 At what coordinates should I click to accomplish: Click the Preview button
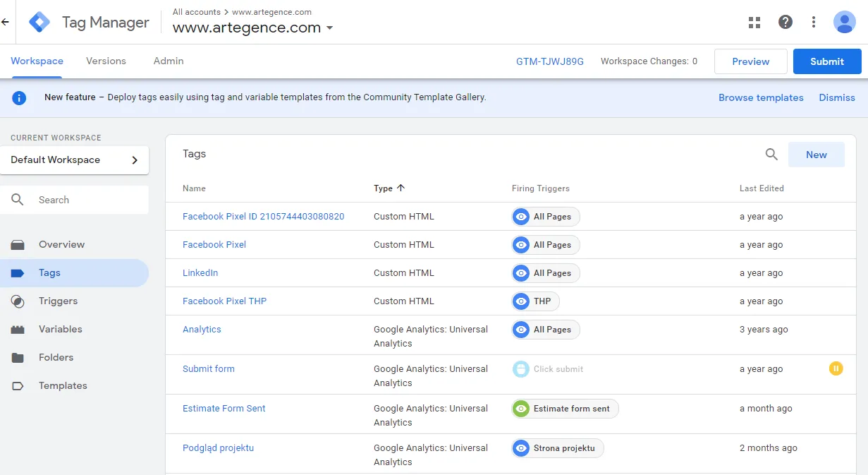[x=750, y=61]
